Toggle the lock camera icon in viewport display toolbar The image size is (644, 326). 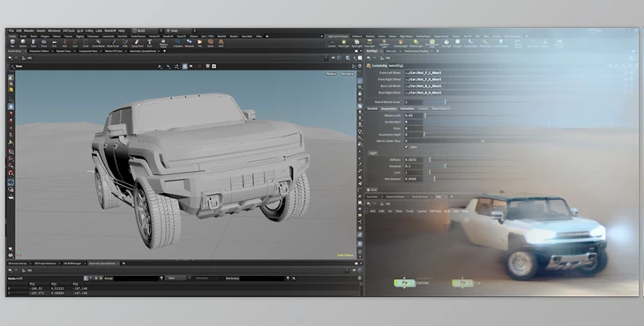pyautogui.click(x=360, y=93)
